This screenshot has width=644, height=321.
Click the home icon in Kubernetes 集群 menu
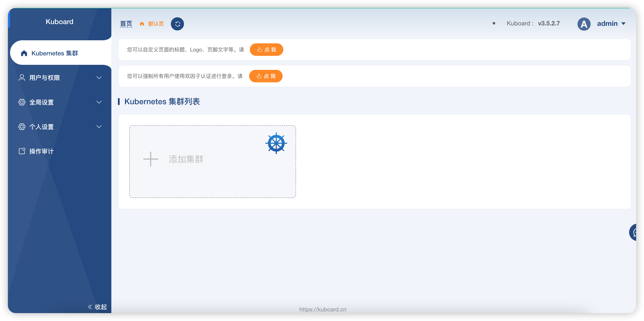[x=24, y=53]
